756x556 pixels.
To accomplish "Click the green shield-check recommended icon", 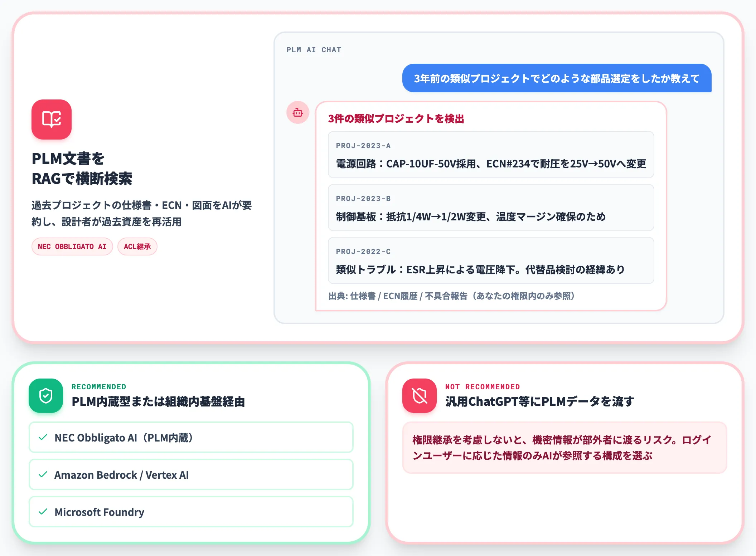I will (x=46, y=396).
